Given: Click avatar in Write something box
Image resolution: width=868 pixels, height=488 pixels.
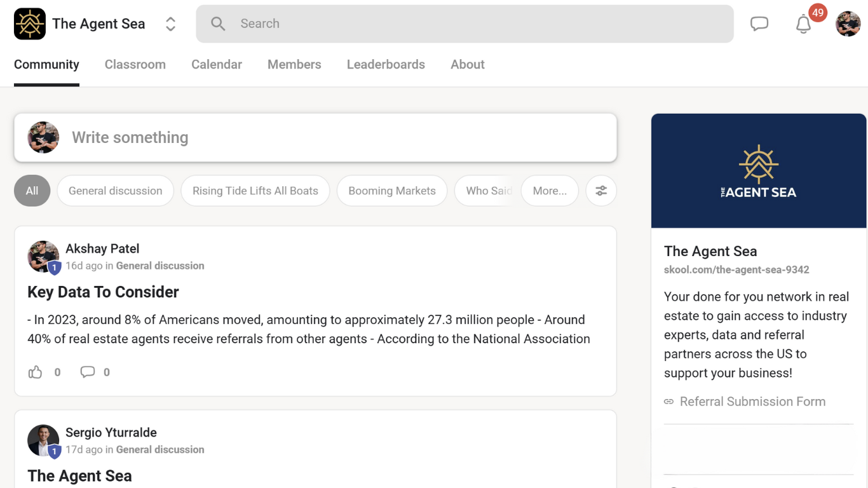Looking at the screenshot, I should 43,137.
